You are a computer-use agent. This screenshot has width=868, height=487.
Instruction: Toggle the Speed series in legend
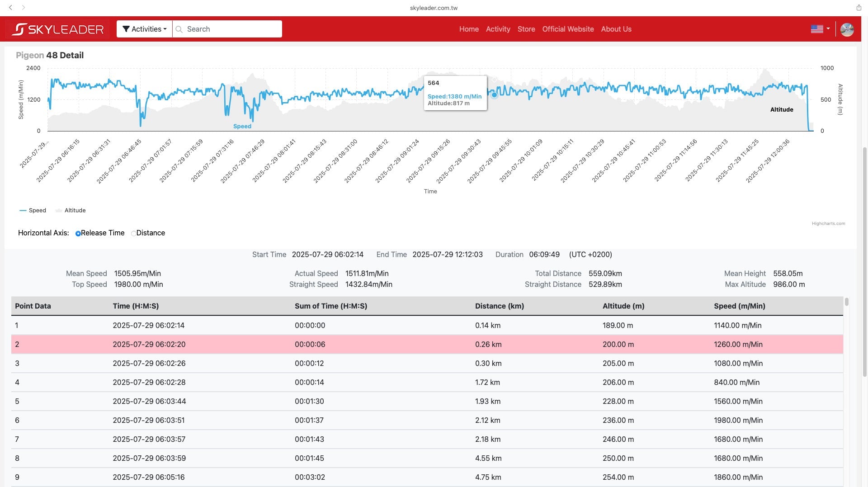pos(33,211)
